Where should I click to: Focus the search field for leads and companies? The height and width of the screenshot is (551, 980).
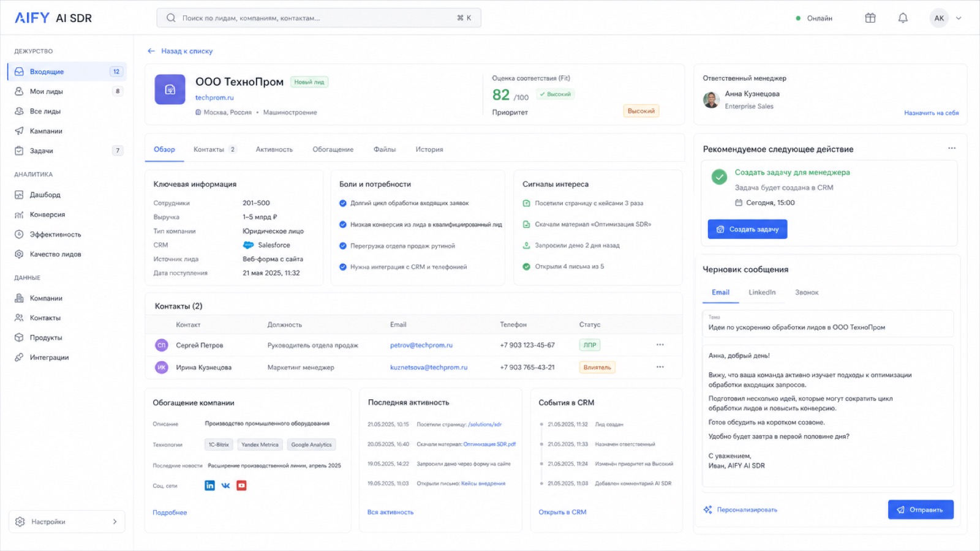point(318,18)
